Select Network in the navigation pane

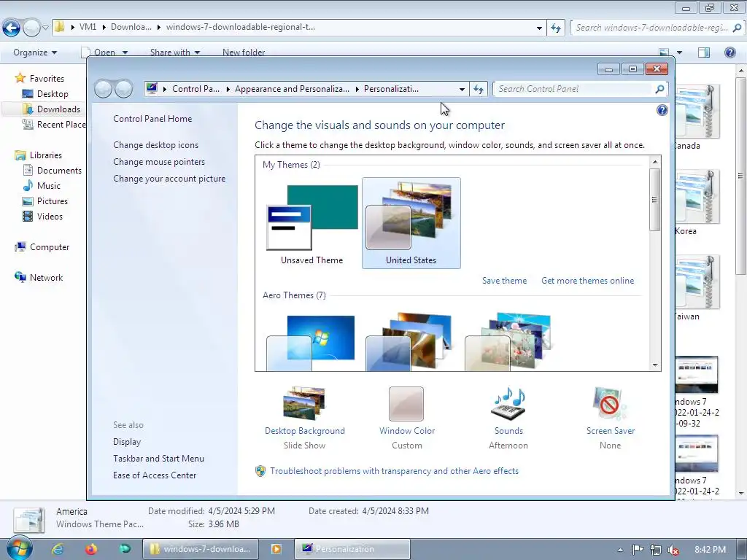point(46,278)
